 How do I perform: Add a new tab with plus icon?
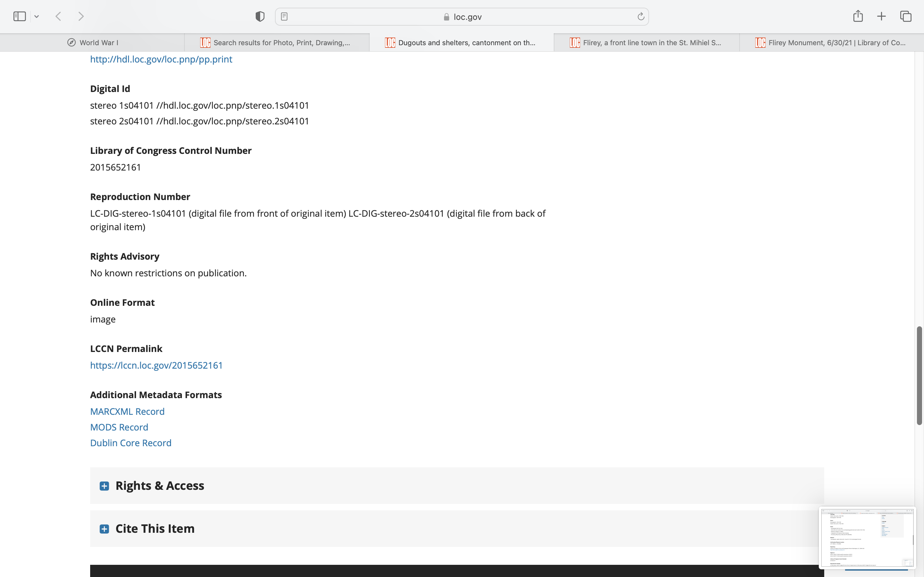tap(881, 16)
